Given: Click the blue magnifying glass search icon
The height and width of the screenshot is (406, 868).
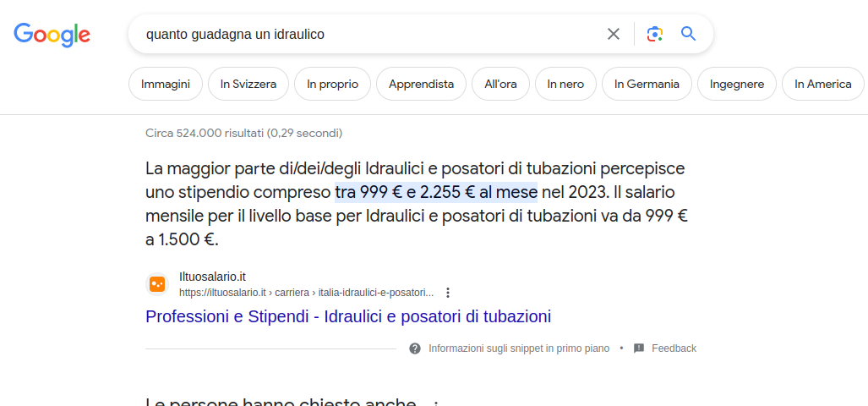Looking at the screenshot, I should pos(688,35).
